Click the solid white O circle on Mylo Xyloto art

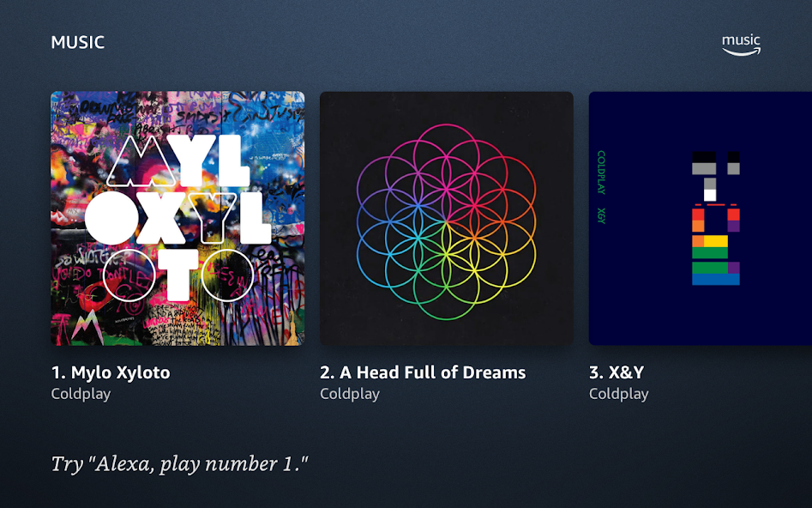[111, 218]
